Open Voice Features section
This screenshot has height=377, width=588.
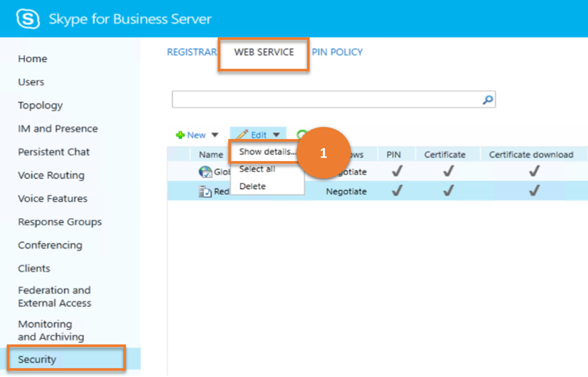[x=53, y=199]
